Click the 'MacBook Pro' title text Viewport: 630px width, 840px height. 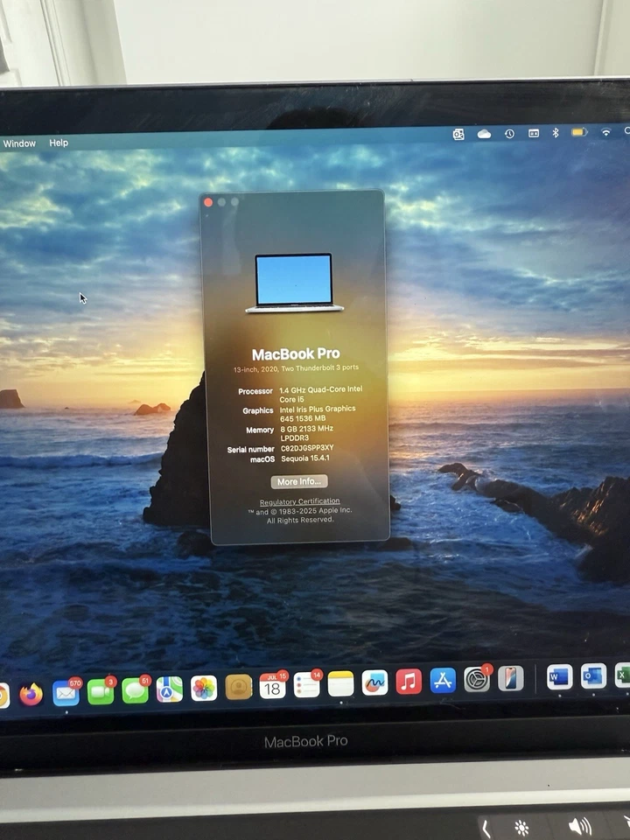coord(296,354)
